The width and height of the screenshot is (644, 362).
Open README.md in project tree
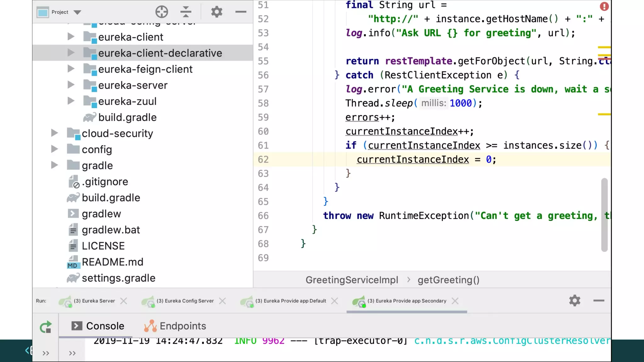pos(112,262)
